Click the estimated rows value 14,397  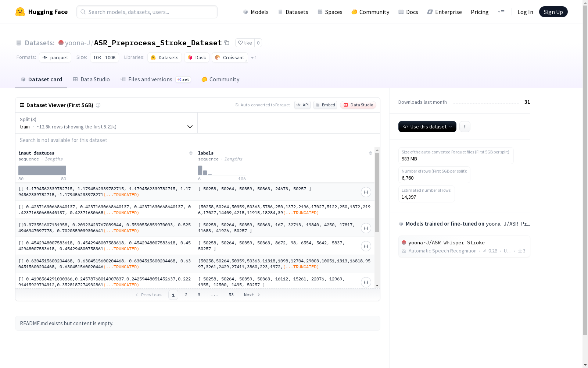409,197
